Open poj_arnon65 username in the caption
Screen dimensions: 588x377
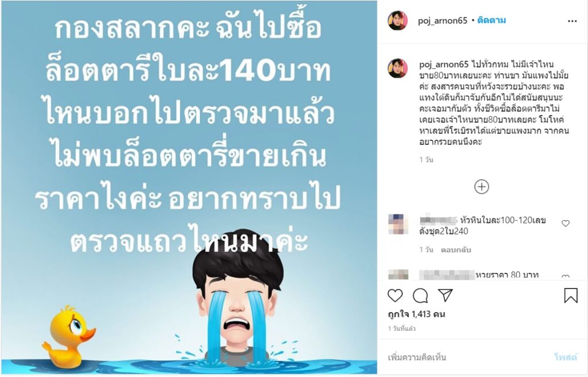click(444, 64)
